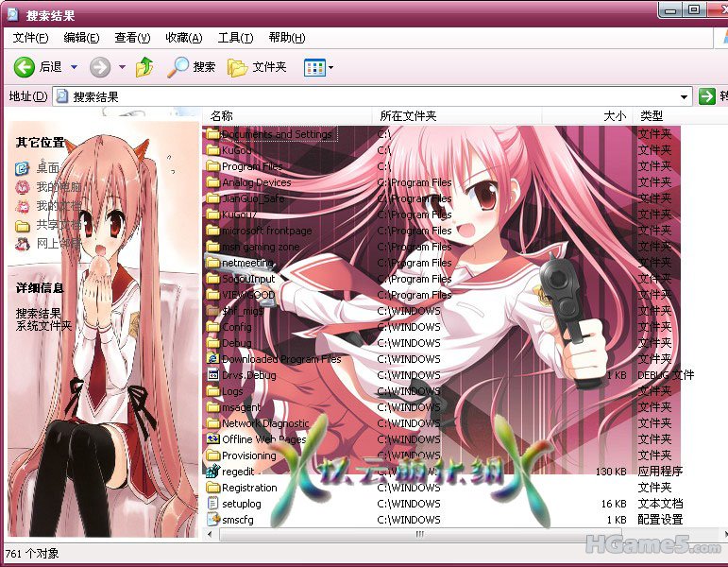Open Network Places icon in sidebar
Viewport: 728px width, 567px height.
23,244
